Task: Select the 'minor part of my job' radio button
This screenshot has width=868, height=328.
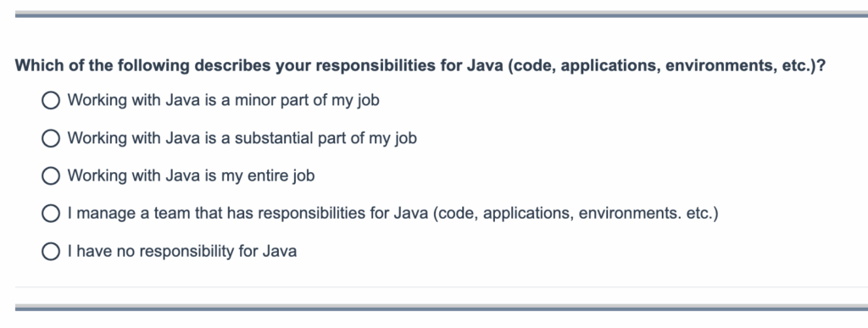Action: pos(51,101)
